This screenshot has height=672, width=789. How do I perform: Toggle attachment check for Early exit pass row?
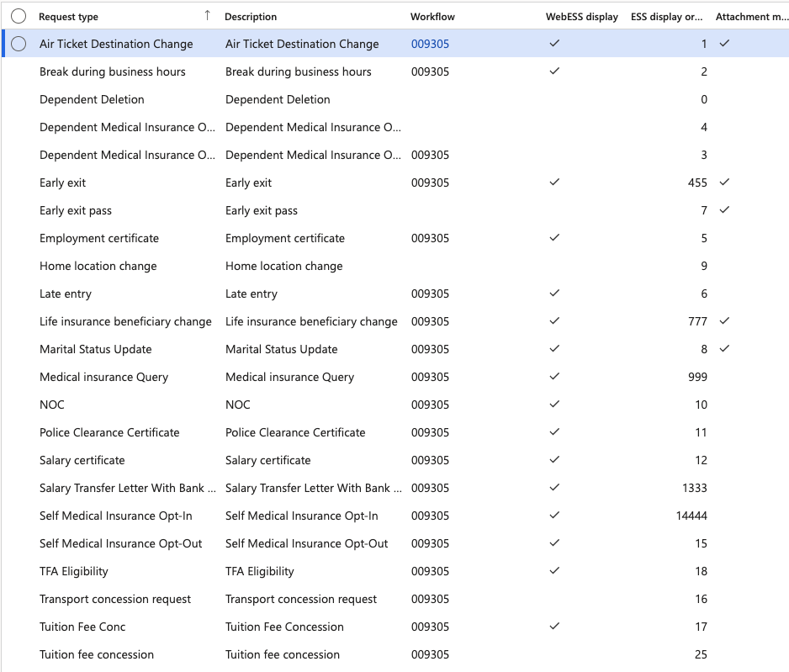pyautogui.click(x=724, y=209)
